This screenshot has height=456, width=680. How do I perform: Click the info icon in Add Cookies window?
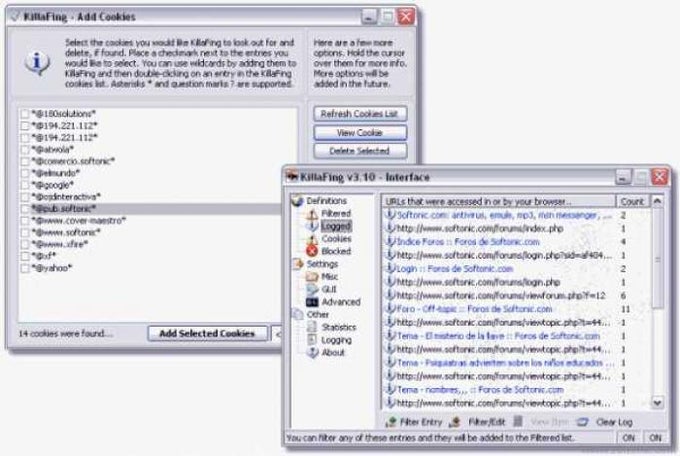click(x=37, y=62)
